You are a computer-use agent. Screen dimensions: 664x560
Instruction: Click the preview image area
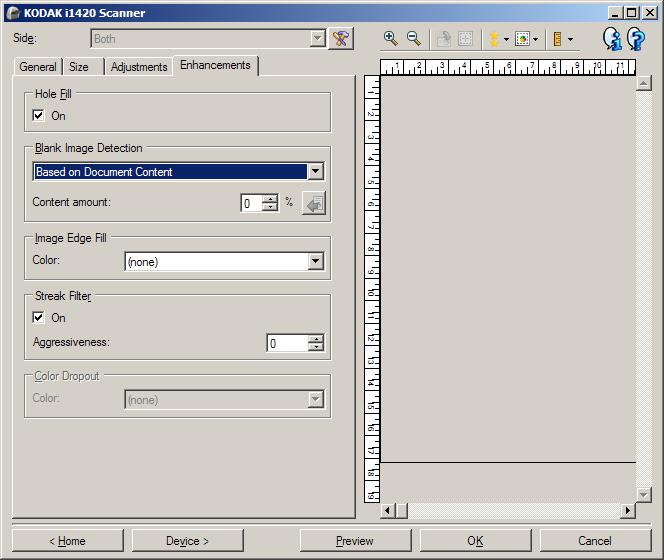508,269
